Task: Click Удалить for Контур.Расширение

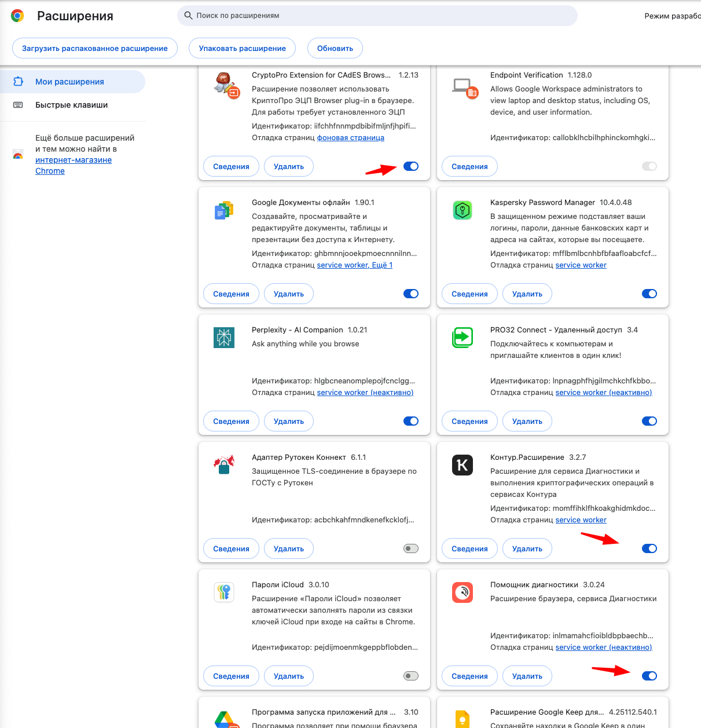Action: [x=527, y=548]
